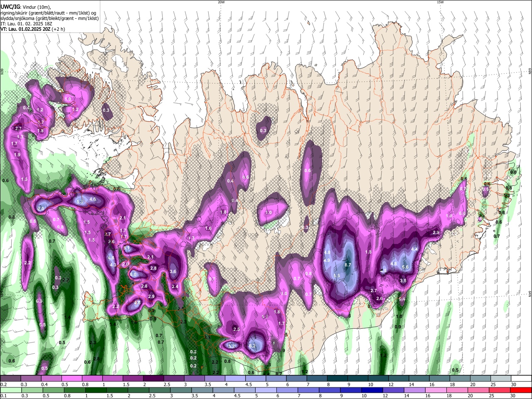Click the '30' label under the snow scale

pos(514,384)
